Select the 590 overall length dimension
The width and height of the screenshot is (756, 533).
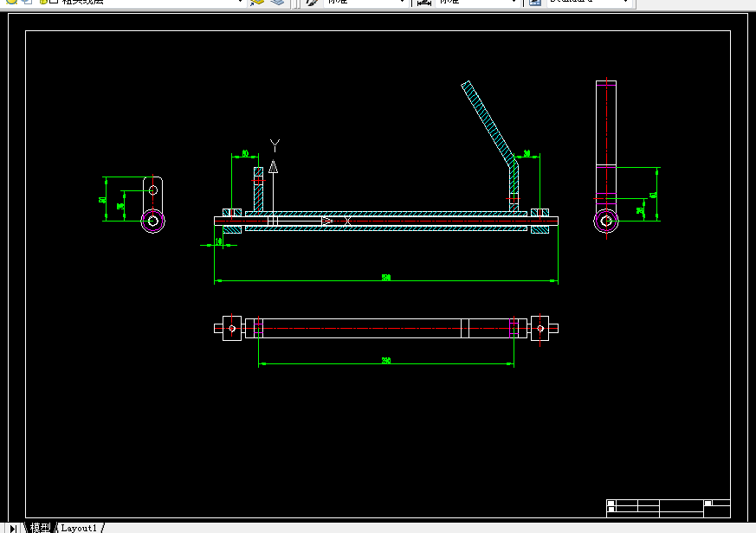pos(386,278)
